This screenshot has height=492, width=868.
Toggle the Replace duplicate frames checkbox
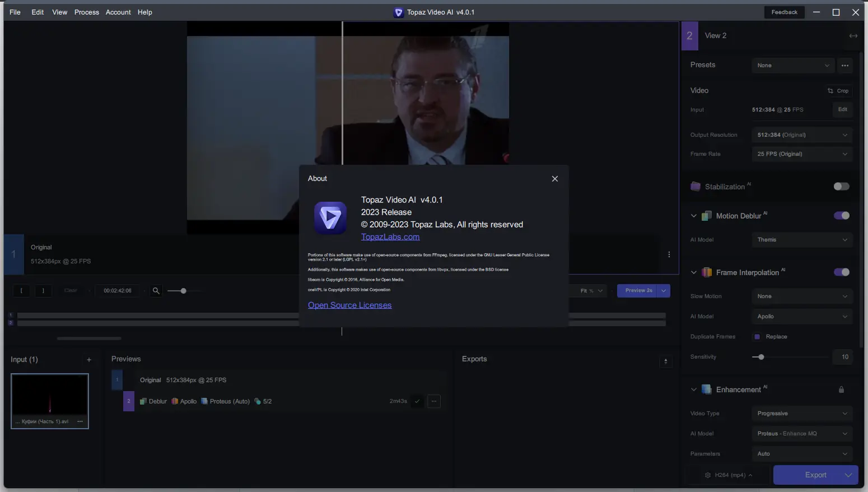point(757,337)
